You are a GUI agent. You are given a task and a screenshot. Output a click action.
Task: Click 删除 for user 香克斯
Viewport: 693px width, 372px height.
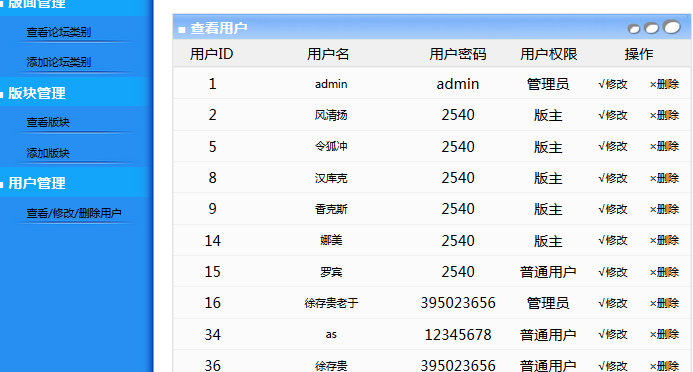pos(664,209)
